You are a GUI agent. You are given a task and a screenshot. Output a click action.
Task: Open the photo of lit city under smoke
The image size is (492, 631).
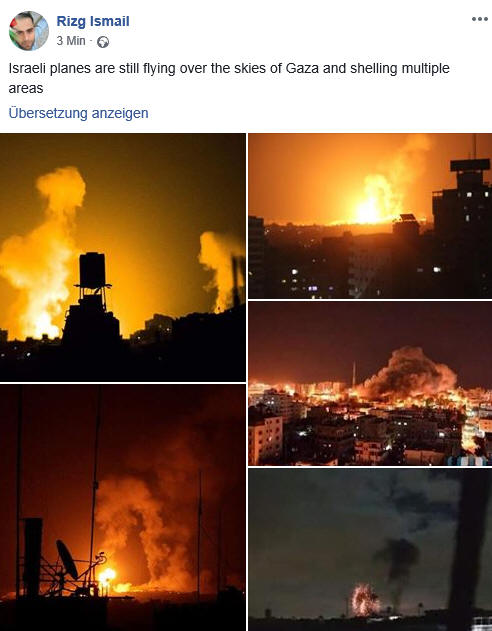[x=370, y=384]
